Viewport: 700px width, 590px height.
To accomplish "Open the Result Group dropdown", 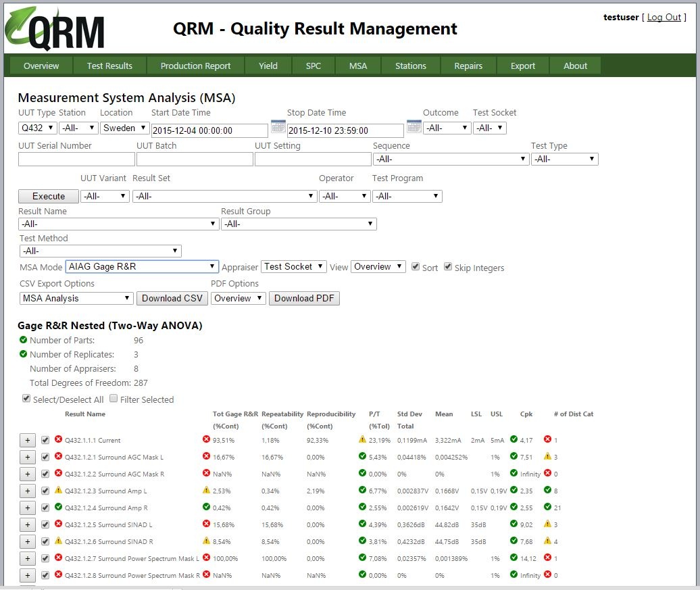I will 299,224.
